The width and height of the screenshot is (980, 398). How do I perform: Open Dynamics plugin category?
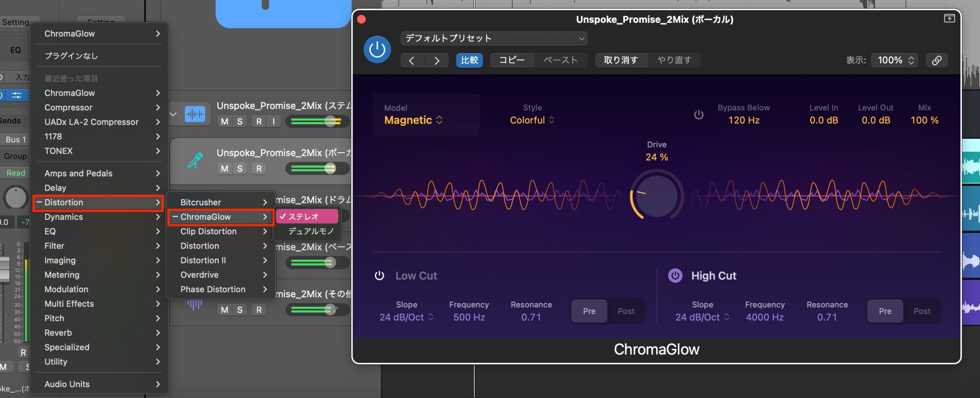[x=99, y=217]
